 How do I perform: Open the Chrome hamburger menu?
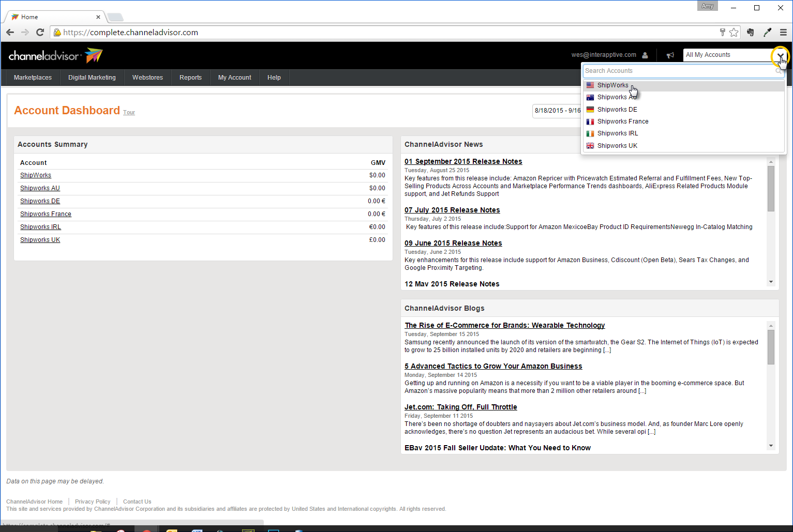pyautogui.click(x=783, y=33)
